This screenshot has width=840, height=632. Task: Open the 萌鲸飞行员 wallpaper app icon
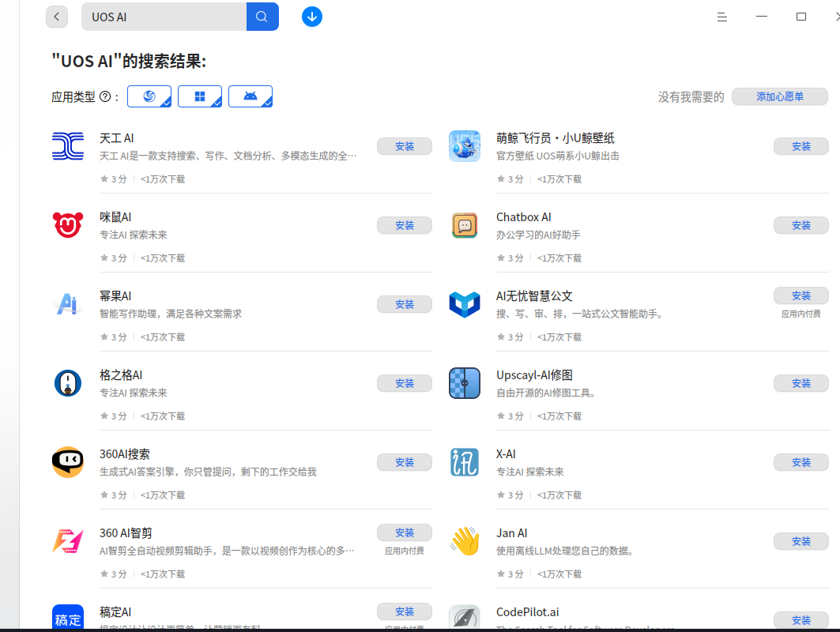[x=465, y=146]
